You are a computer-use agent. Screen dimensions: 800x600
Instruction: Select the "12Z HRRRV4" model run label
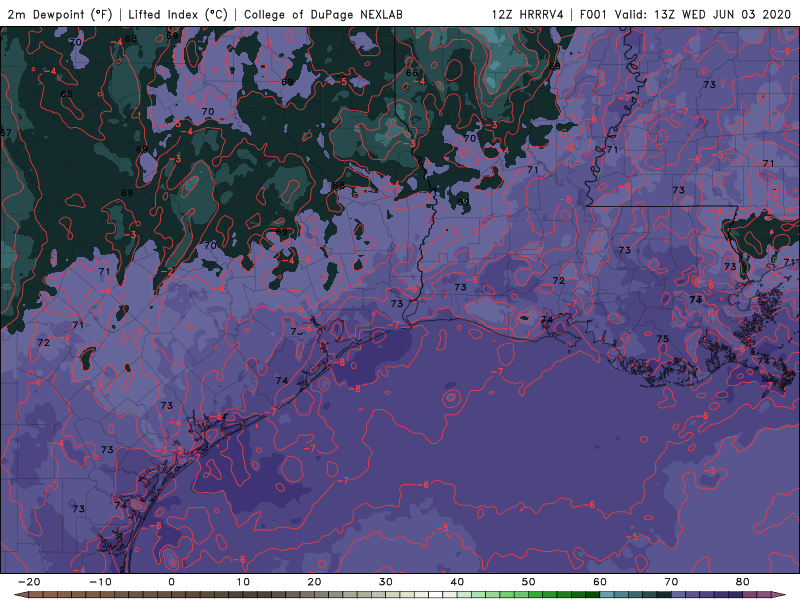(528, 14)
